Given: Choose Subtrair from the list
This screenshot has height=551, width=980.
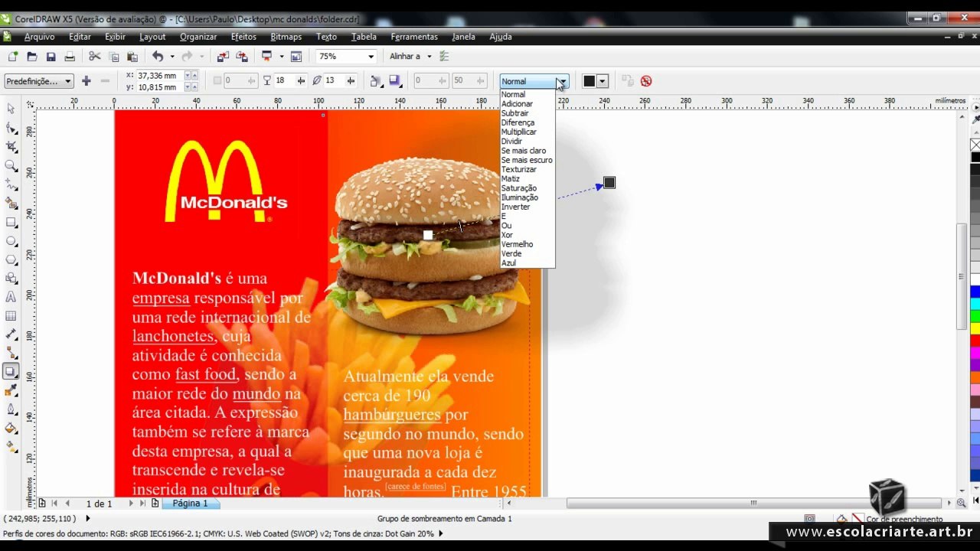Looking at the screenshot, I should (514, 113).
